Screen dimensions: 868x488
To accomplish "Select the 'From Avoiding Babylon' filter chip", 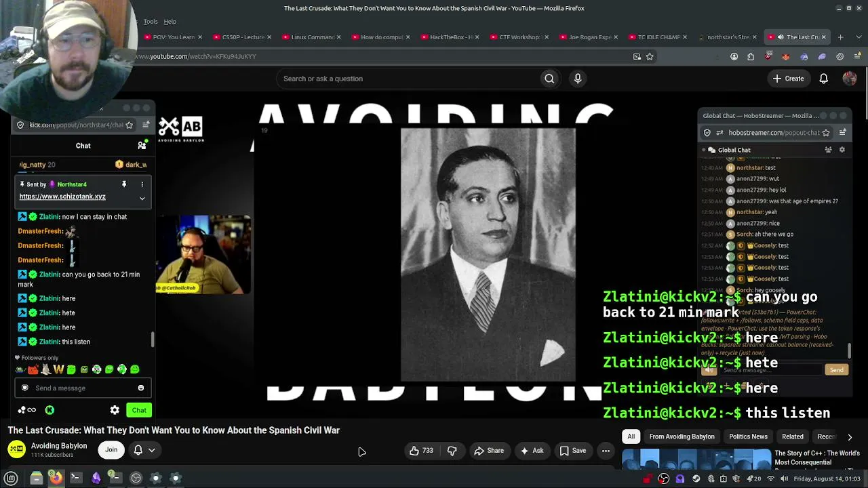I will tap(682, 437).
